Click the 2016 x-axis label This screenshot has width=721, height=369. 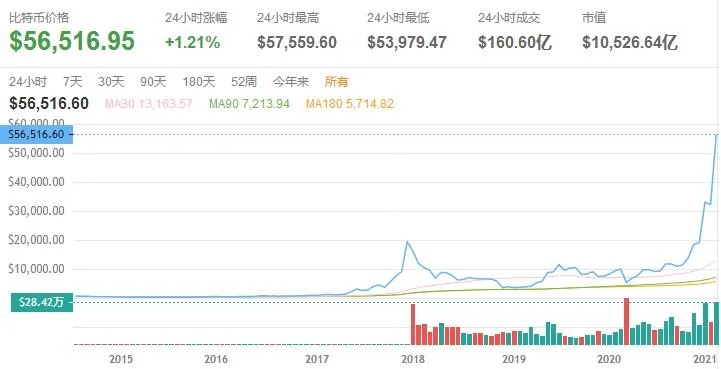coord(216,359)
